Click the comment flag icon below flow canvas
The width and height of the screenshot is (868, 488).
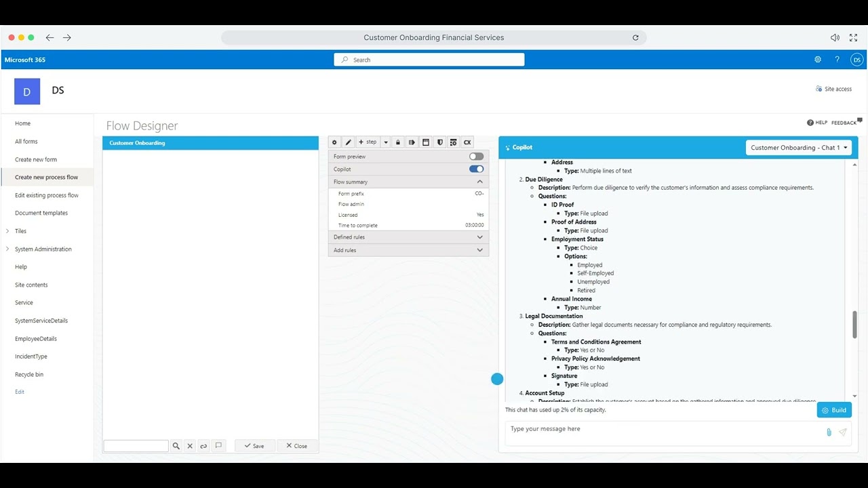[x=218, y=446]
